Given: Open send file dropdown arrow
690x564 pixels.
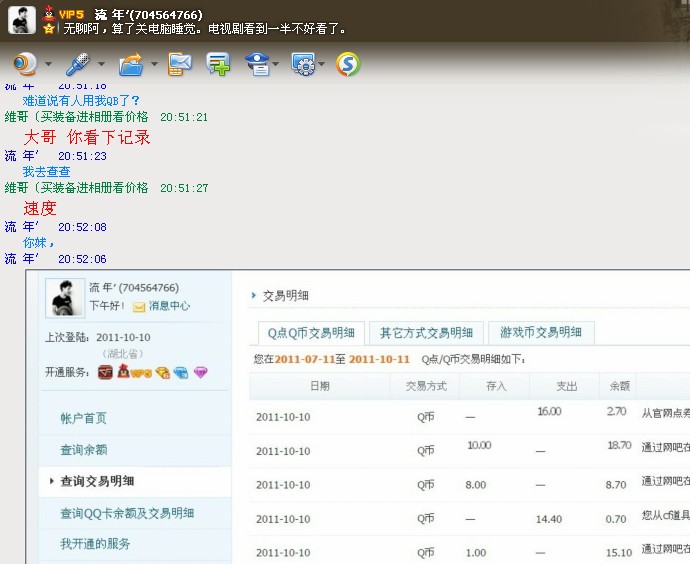Looking at the screenshot, I should 154,64.
